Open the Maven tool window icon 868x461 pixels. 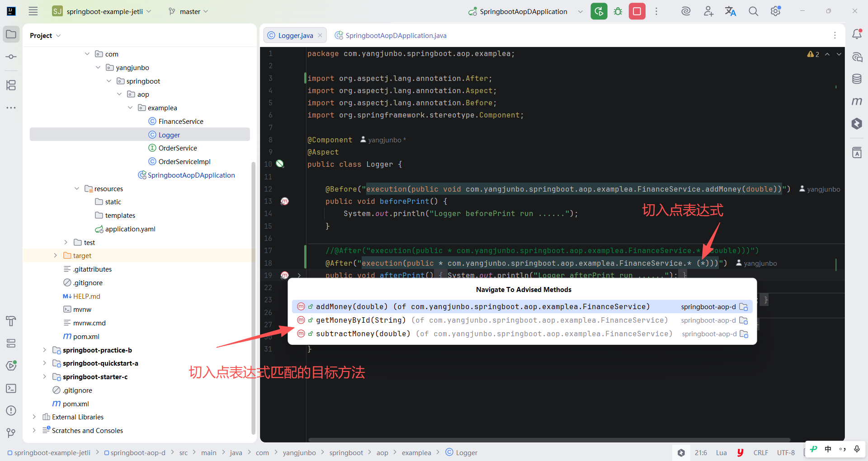(x=857, y=101)
